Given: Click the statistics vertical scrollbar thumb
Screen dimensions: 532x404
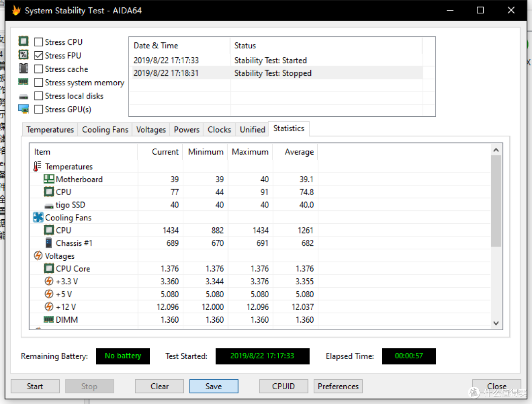Looking at the screenshot, I should coord(496,201).
